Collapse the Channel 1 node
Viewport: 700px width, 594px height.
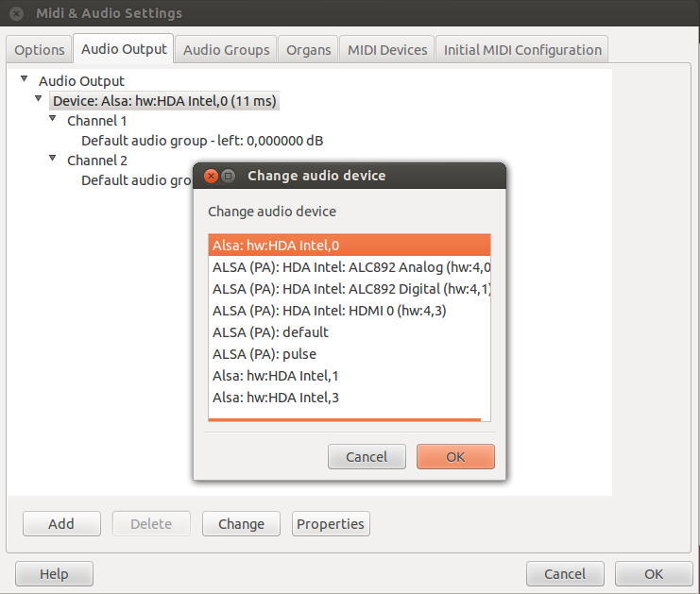53,119
